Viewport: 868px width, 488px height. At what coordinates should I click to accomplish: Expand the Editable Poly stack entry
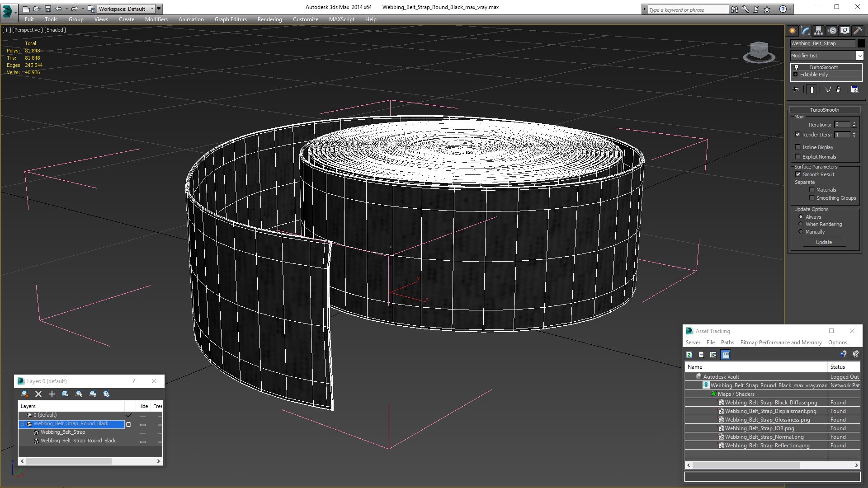[795, 75]
